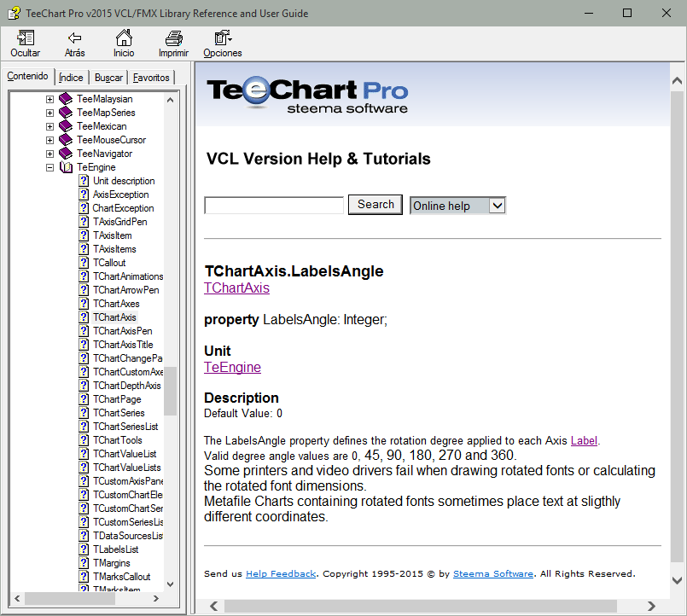This screenshot has width=687, height=616.
Task: Click the help-page icon beside TChartPage
Action: click(x=84, y=398)
